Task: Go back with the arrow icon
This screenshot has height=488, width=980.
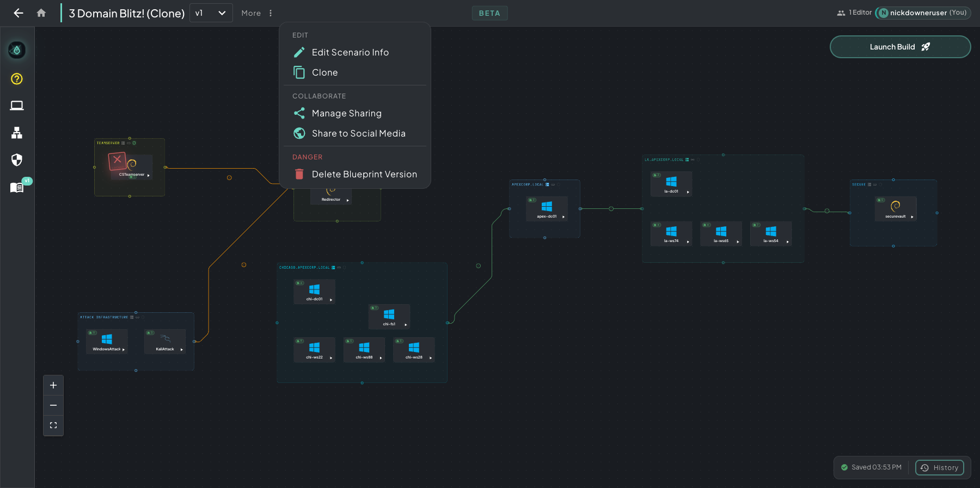Action: tap(19, 13)
